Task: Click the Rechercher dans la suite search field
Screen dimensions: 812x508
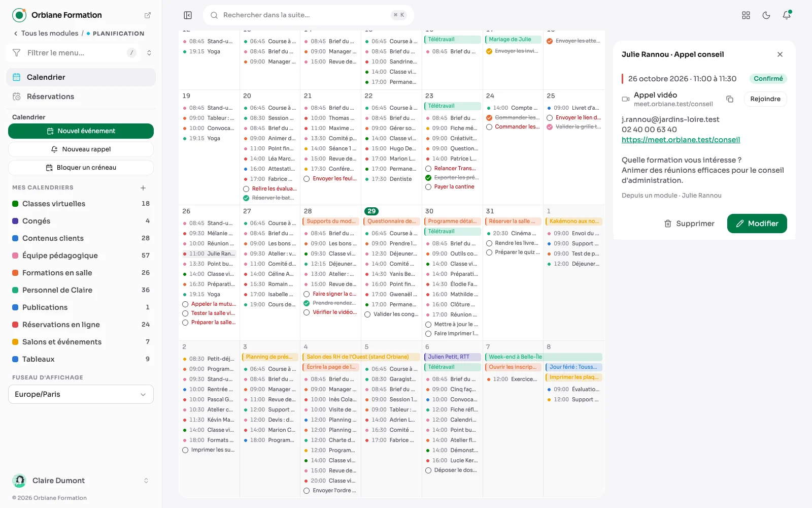Action: click(309, 15)
